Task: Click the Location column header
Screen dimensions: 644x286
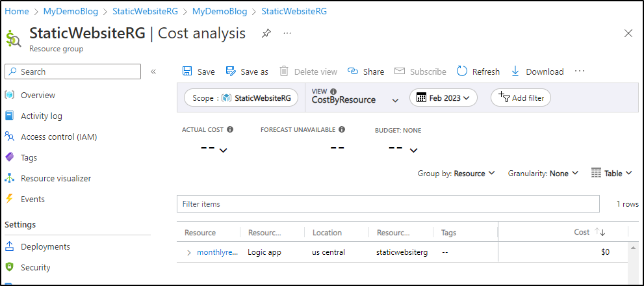Action: pos(327,232)
